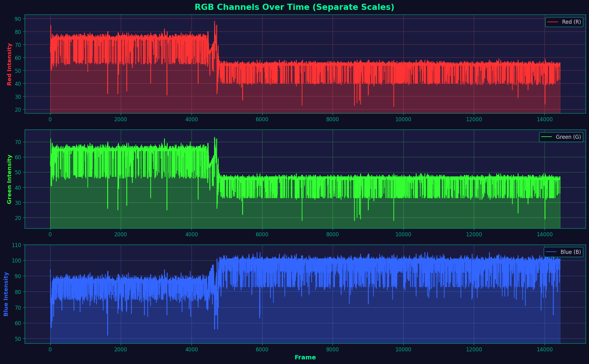Click the 60 tick on the Red Intensity axis
This screenshot has height=364, width=589.
pyautogui.click(x=18, y=58)
